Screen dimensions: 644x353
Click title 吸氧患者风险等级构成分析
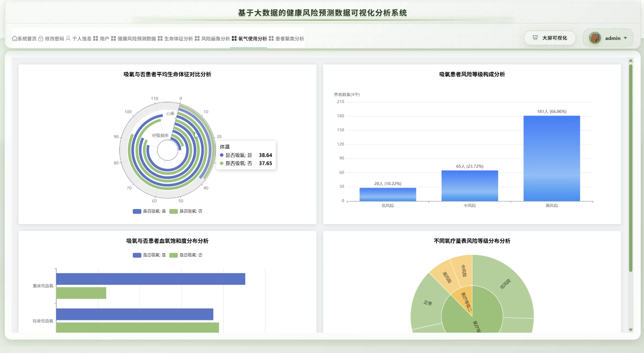pyautogui.click(x=472, y=74)
